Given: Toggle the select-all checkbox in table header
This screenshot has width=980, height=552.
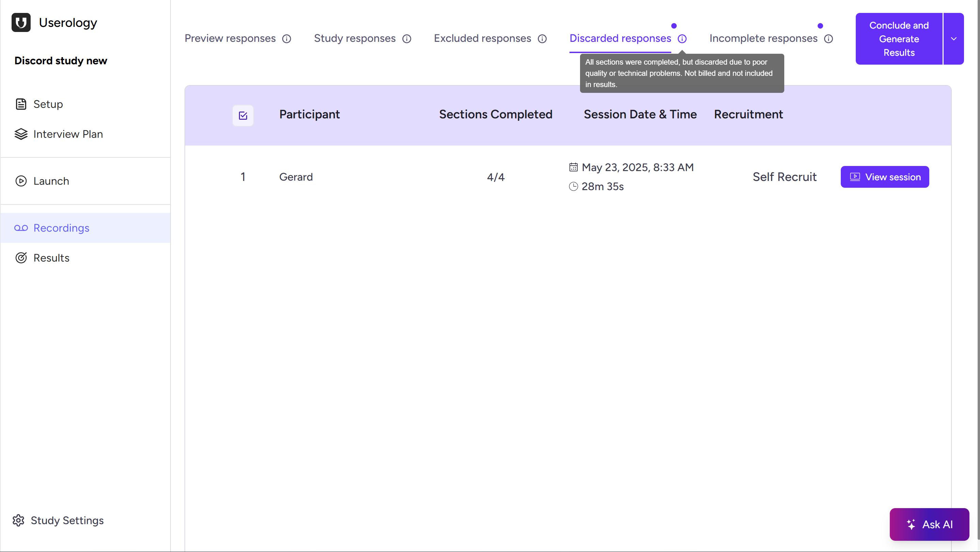Looking at the screenshot, I should (x=243, y=115).
